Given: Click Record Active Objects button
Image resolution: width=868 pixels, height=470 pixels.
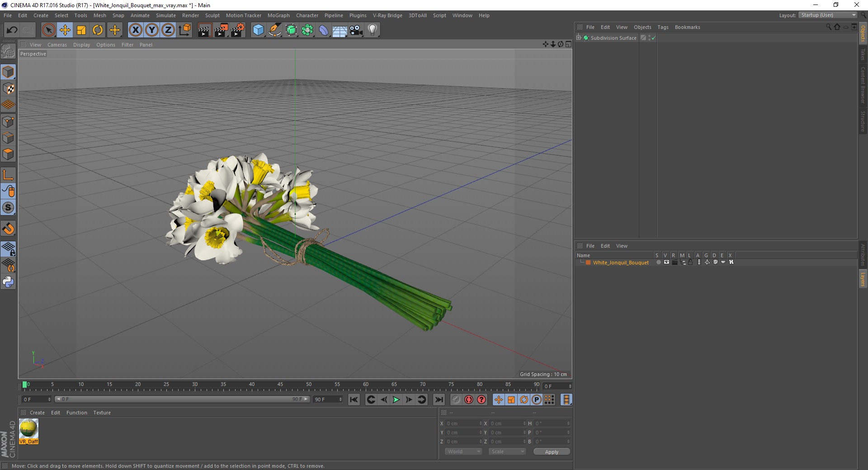Looking at the screenshot, I should pos(456,399).
